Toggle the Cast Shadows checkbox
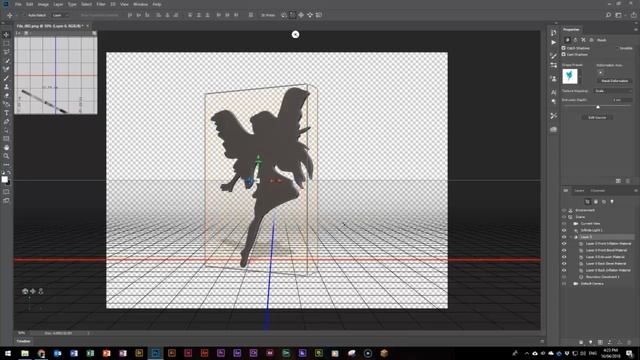This screenshot has width=640, height=360. click(x=564, y=54)
